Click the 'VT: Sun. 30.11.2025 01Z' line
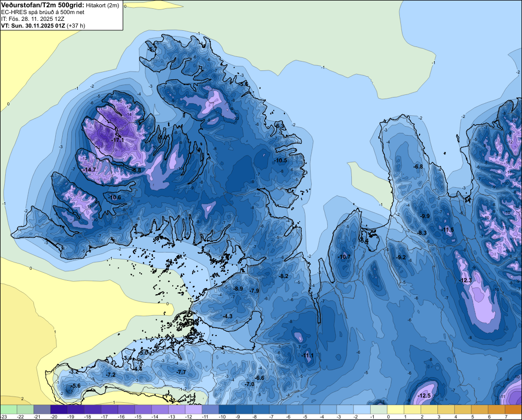522x420 pixels. point(33,26)
